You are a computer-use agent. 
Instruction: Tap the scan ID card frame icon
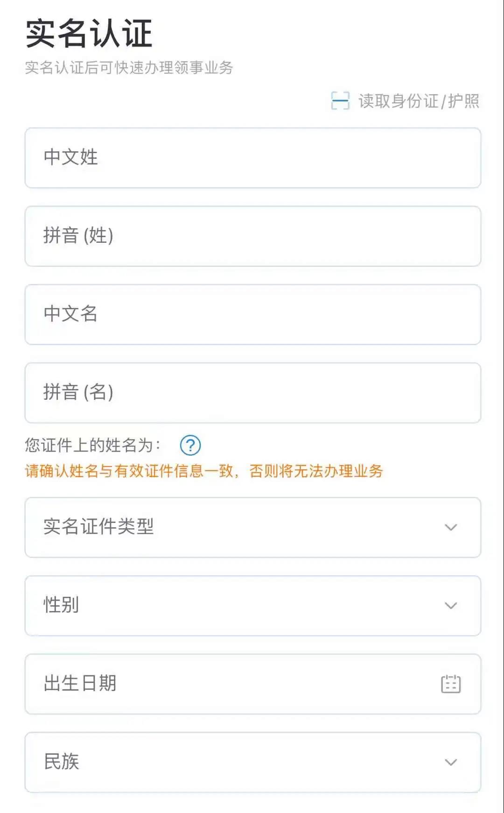pos(340,100)
